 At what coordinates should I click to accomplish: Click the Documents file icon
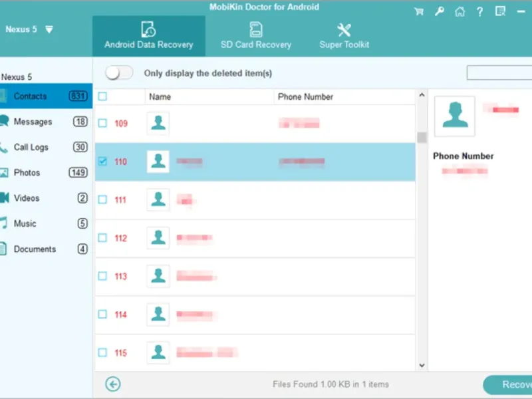tap(3, 248)
